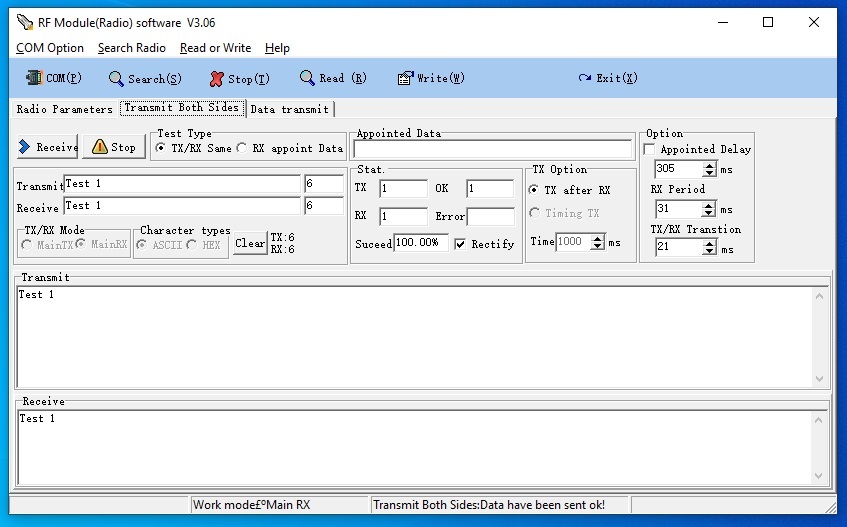Select RX appoint Data test type
This screenshot has height=527, width=847.
(x=241, y=147)
